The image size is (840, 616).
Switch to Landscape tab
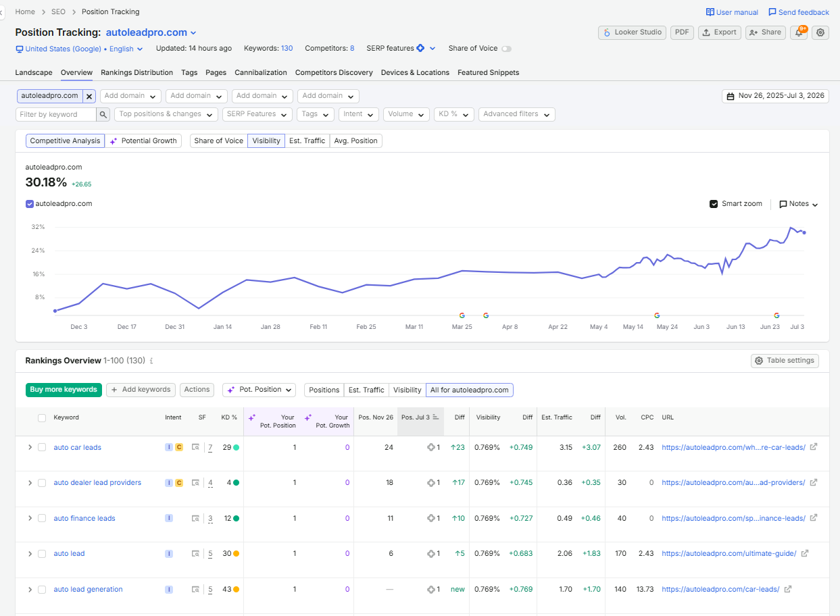click(34, 72)
